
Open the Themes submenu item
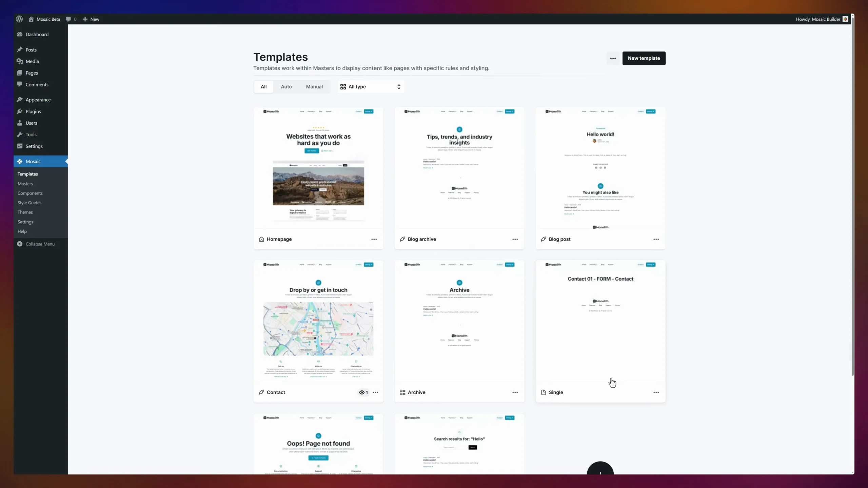[x=25, y=212]
